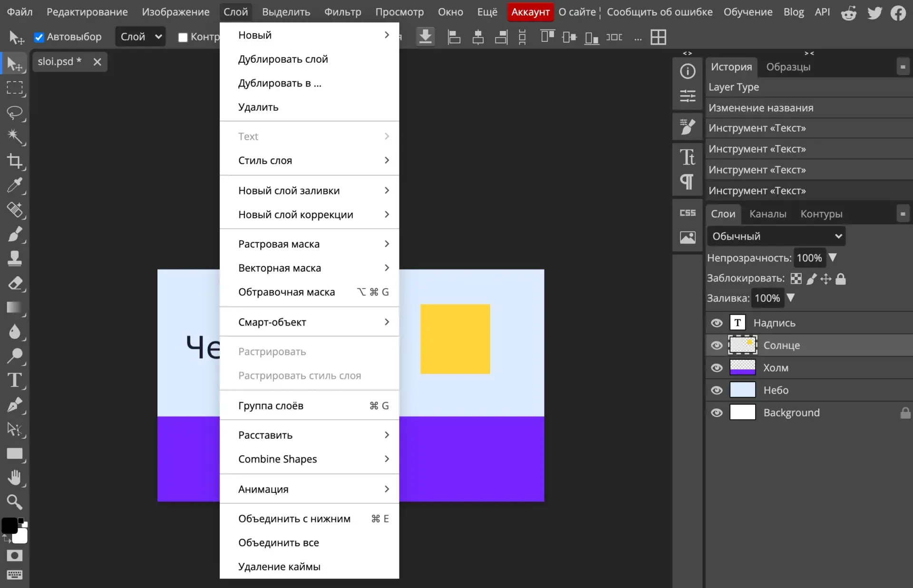Select the Pen tool
This screenshot has width=913, height=588.
[15, 405]
